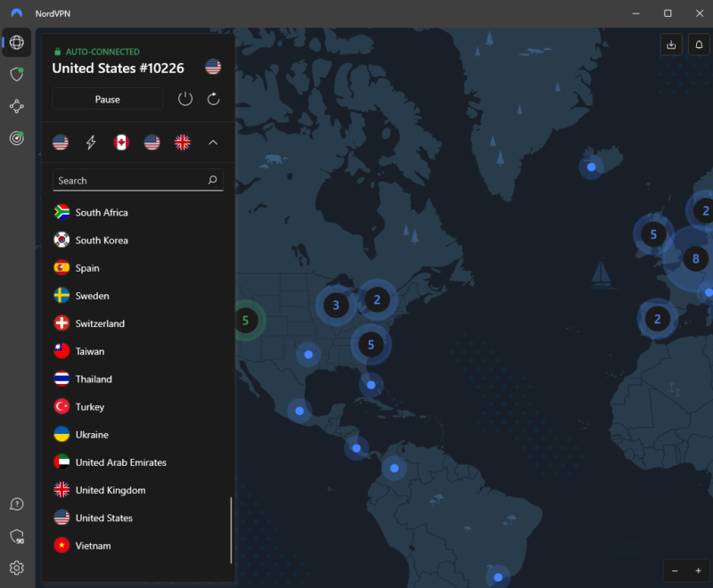
Task: Open the Help question-mark icon
Action: pyautogui.click(x=17, y=504)
